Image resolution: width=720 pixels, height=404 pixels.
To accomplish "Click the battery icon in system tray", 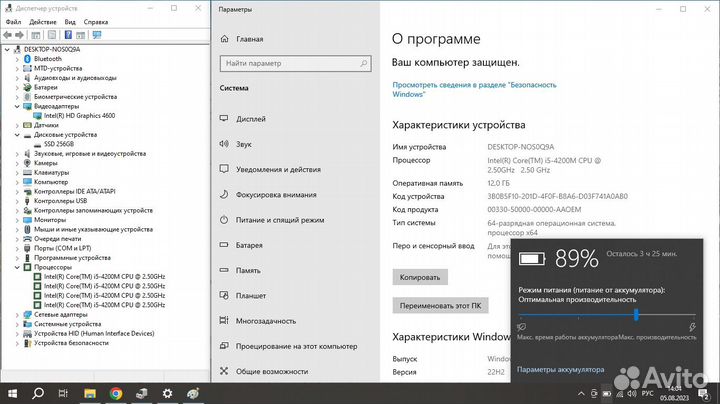I will (607, 394).
